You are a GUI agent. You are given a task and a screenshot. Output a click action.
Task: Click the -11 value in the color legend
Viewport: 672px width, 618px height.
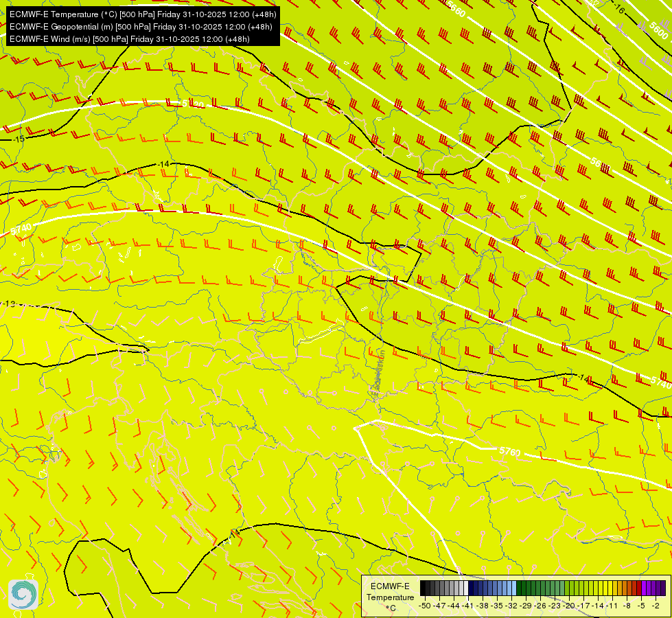[x=612, y=606]
